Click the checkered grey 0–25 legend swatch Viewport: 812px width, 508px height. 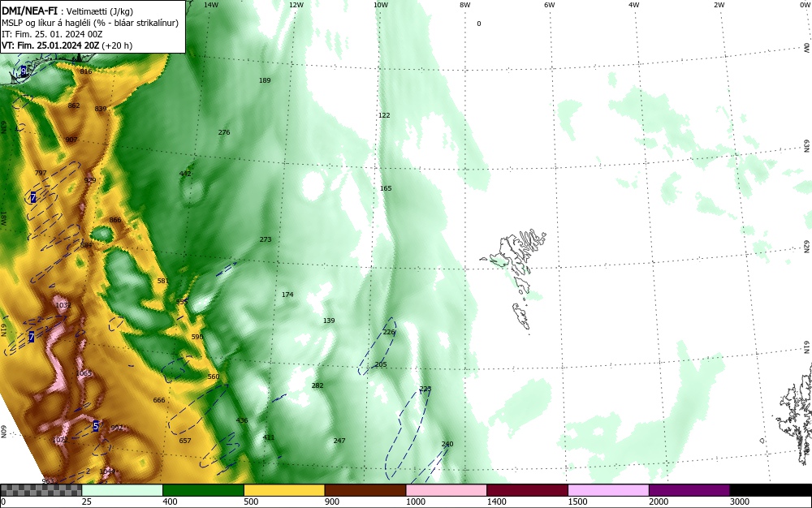41,490
